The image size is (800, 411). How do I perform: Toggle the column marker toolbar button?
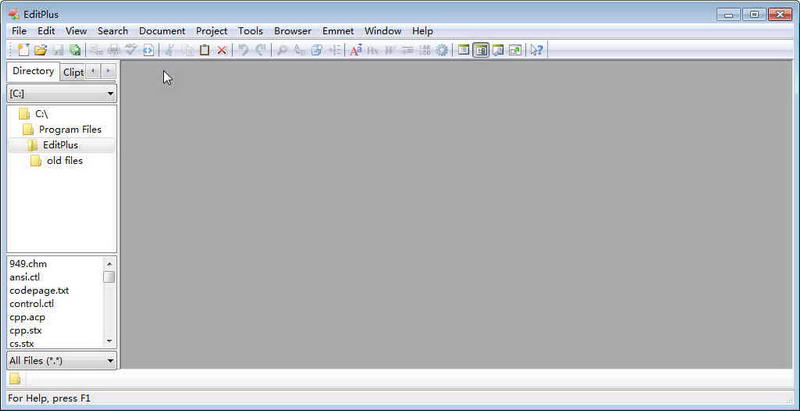point(390,50)
